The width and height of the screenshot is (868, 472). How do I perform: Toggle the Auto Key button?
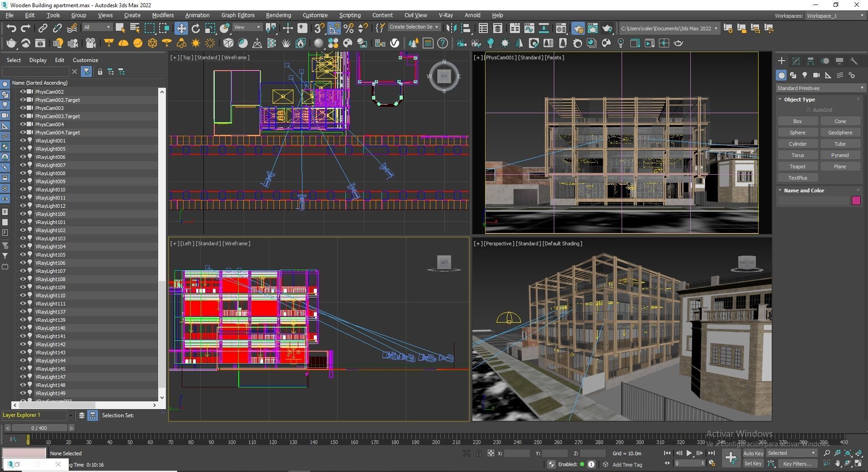pyautogui.click(x=753, y=453)
